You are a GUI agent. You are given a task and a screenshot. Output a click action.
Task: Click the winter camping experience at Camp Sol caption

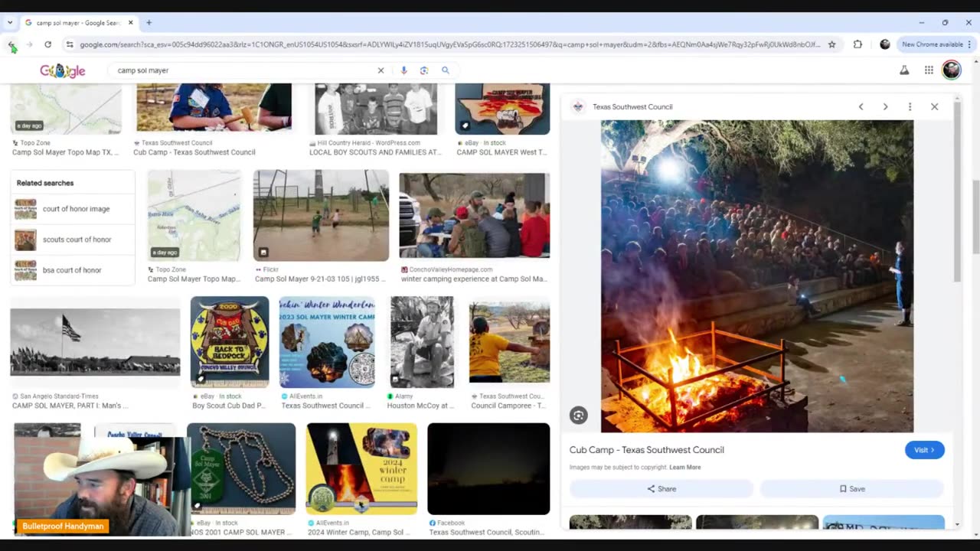click(x=474, y=279)
